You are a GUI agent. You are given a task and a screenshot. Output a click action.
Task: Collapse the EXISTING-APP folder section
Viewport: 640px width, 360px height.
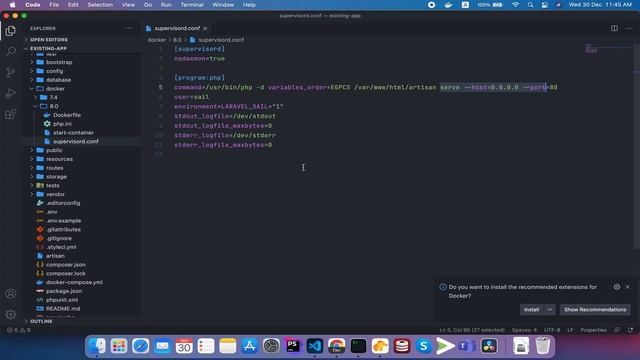[48, 48]
